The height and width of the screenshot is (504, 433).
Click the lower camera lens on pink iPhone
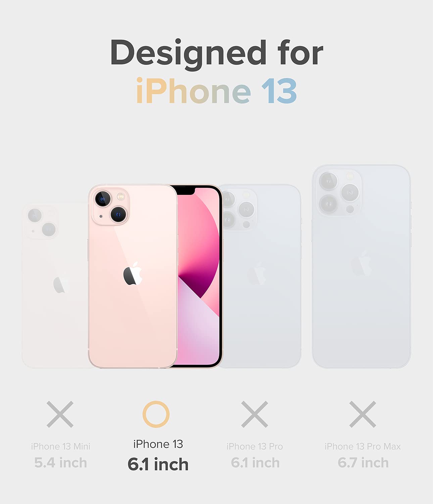[118, 214]
